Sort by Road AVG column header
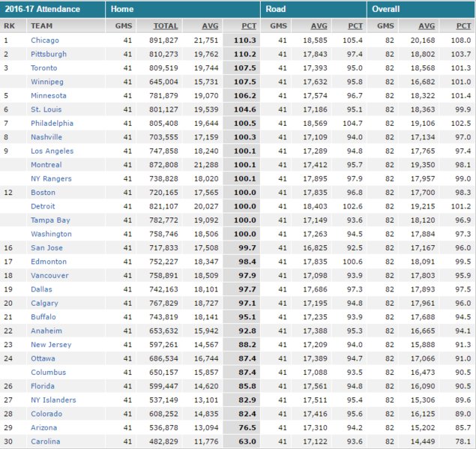The image size is (476, 449). (319, 26)
